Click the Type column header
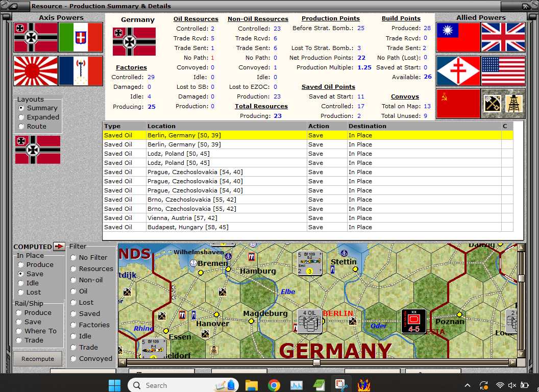The image size is (539, 392). tap(125, 126)
